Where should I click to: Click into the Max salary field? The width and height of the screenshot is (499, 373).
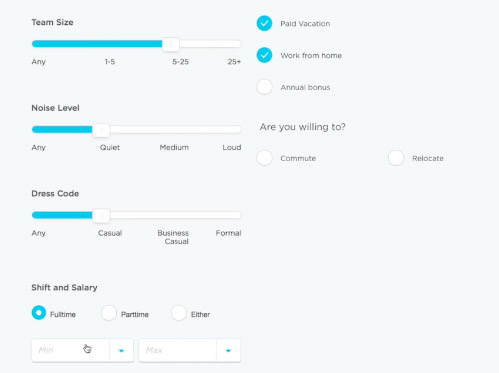point(178,350)
